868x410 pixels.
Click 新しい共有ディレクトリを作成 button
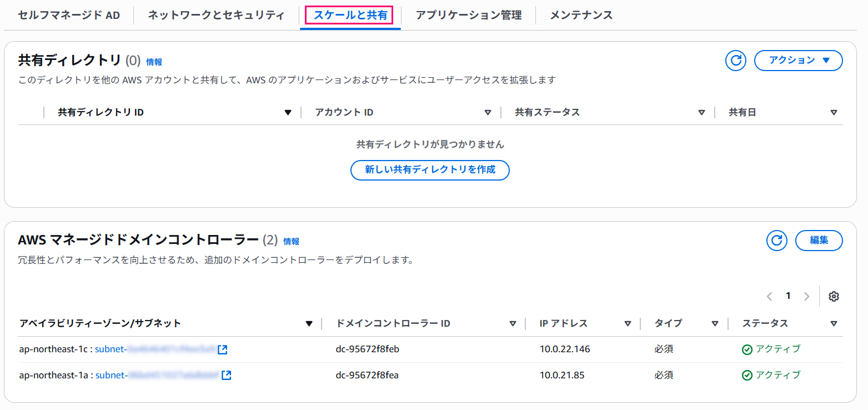430,169
